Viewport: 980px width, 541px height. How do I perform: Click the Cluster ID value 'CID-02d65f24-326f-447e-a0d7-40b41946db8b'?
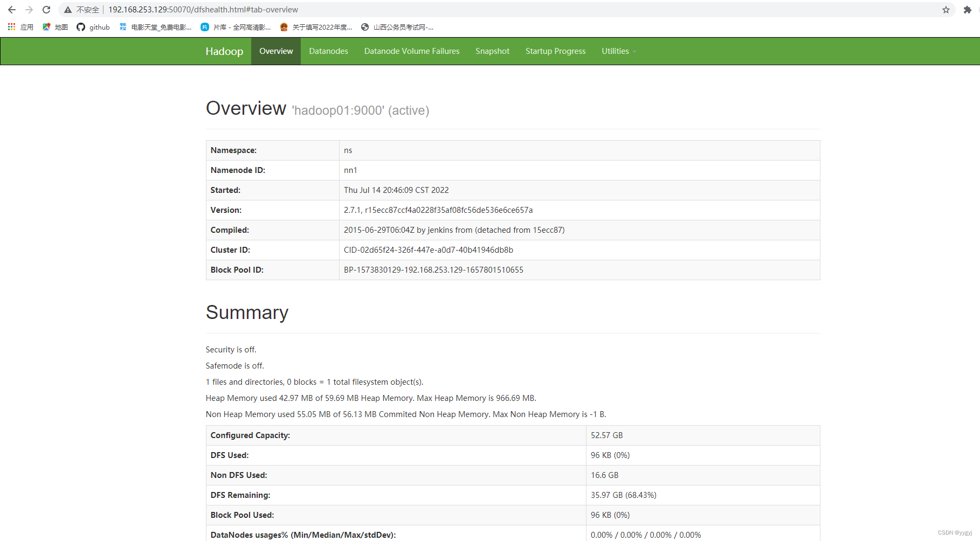click(429, 250)
